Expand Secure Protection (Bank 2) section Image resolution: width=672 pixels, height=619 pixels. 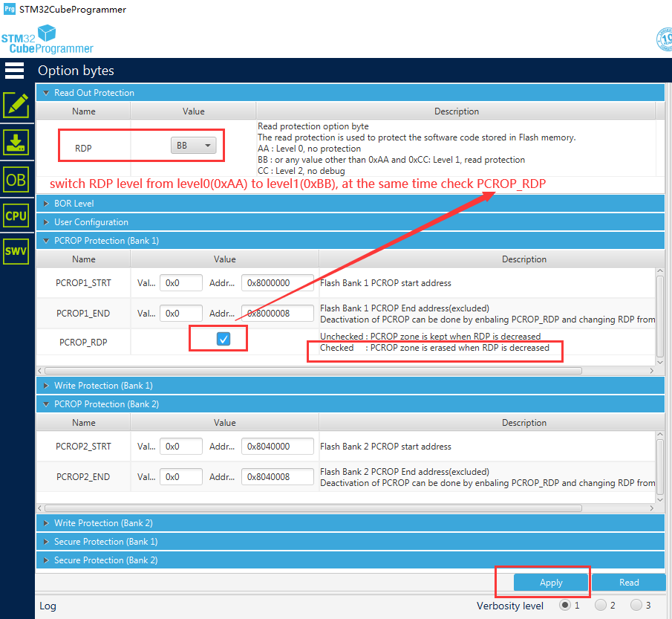(x=350, y=560)
